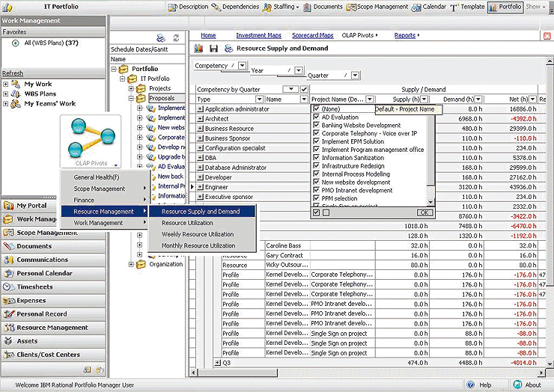Open Assets in the left navigation

54,341
